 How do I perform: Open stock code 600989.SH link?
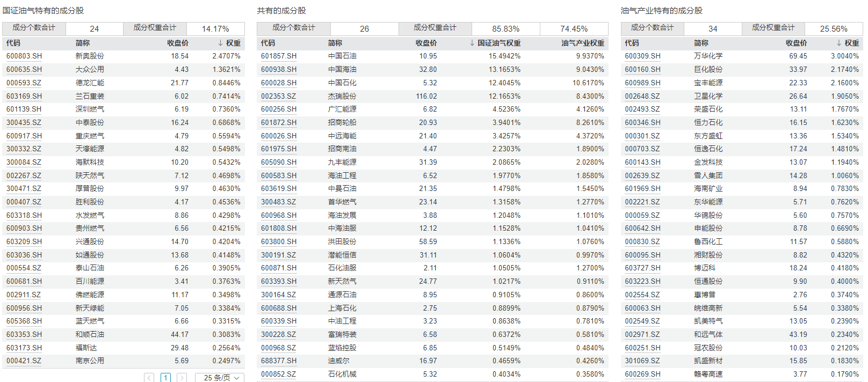click(x=643, y=83)
